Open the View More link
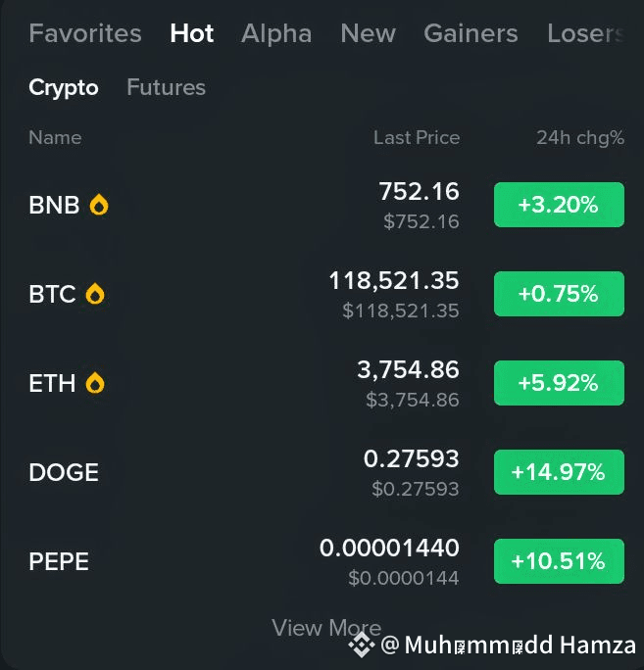 click(326, 628)
